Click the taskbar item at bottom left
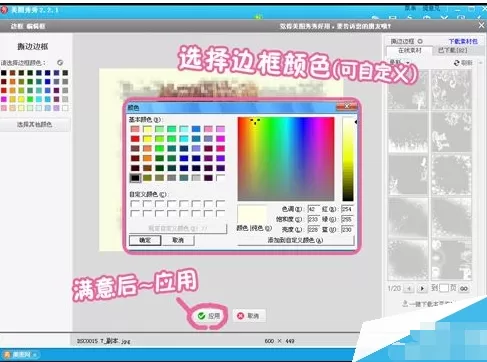The height and width of the screenshot is (362, 487). click(x=21, y=355)
